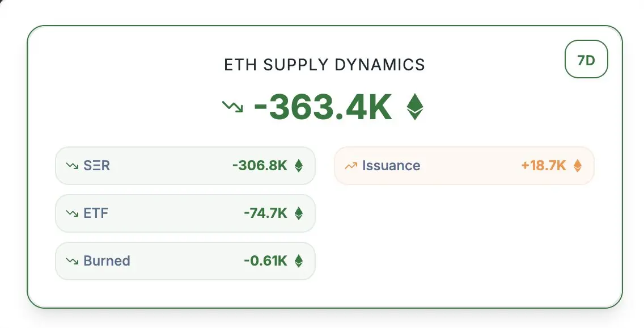
Task: Click the -363.4K total supply change value
Action: (x=323, y=107)
